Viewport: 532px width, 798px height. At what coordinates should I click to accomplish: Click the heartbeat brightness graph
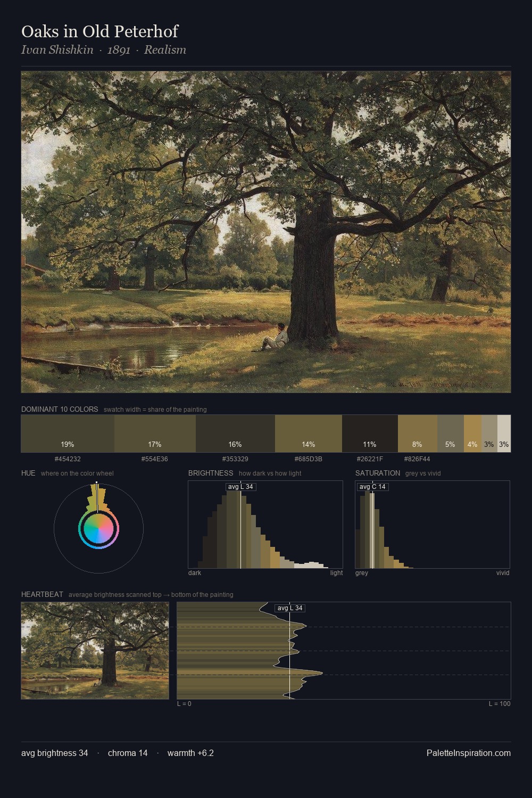coord(344,651)
